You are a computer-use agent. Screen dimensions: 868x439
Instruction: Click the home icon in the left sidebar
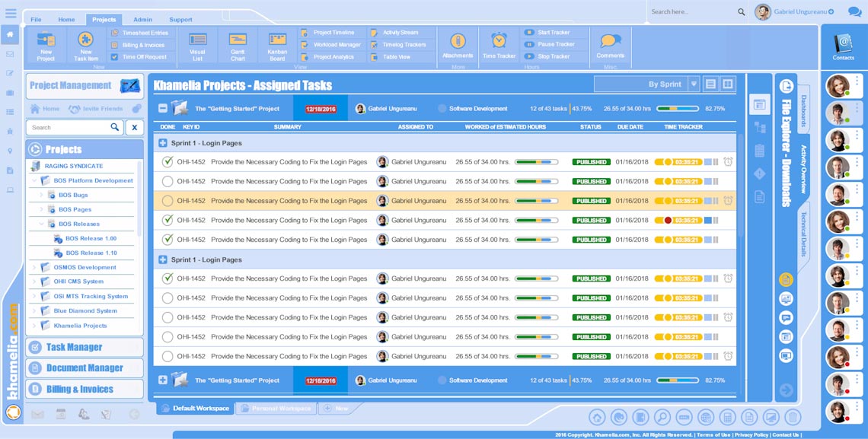10,34
